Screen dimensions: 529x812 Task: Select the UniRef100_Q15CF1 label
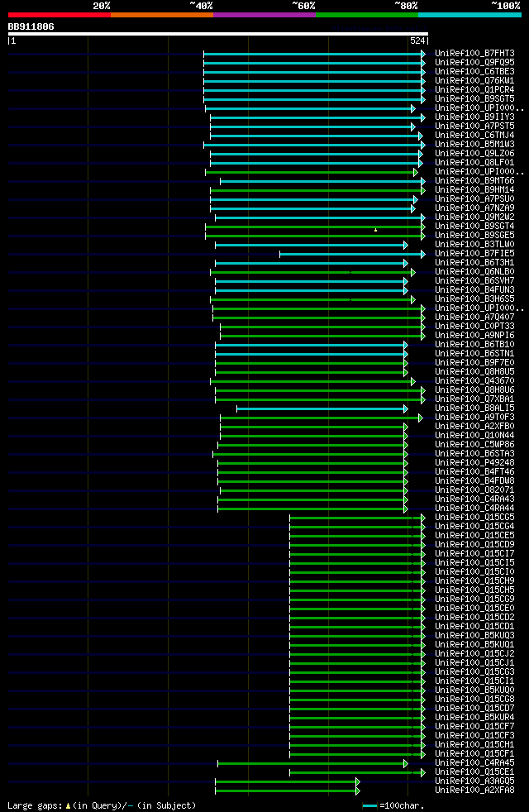tap(474, 753)
